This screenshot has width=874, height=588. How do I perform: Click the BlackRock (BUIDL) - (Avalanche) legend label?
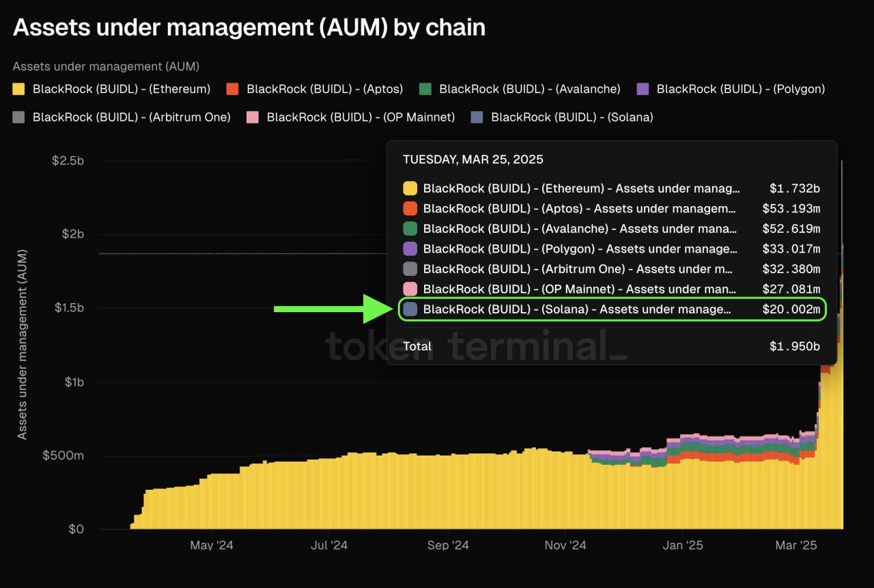click(x=530, y=89)
